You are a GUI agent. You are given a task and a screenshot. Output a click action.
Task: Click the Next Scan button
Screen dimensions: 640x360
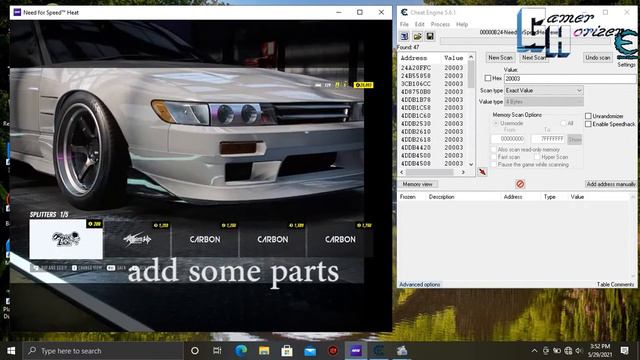coord(534,58)
